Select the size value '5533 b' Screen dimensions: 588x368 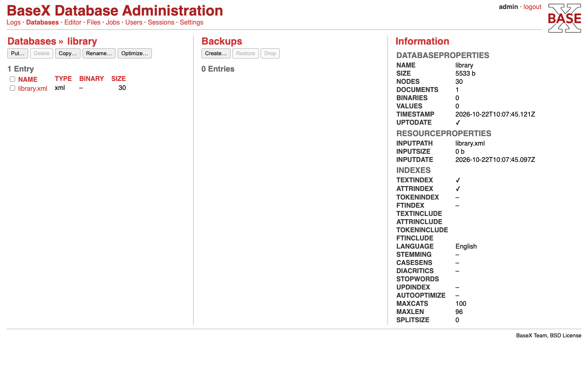[x=465, y=74]
